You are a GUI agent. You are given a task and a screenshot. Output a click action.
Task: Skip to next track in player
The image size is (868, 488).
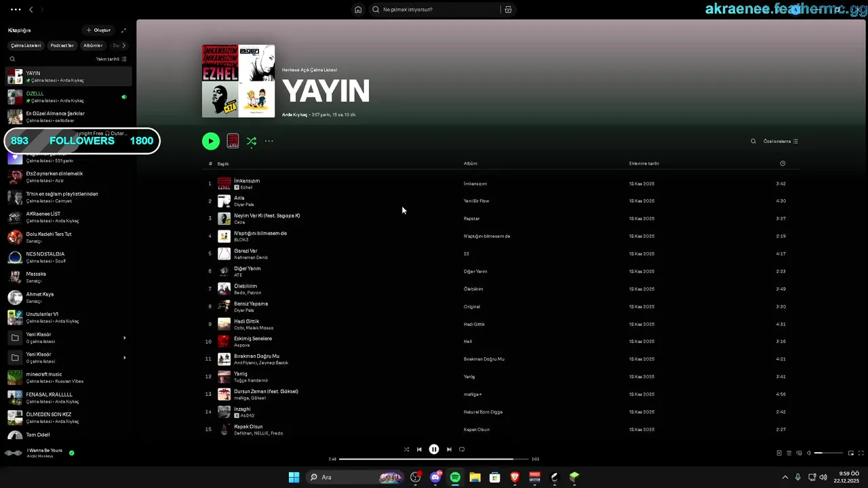pos(449,449)
